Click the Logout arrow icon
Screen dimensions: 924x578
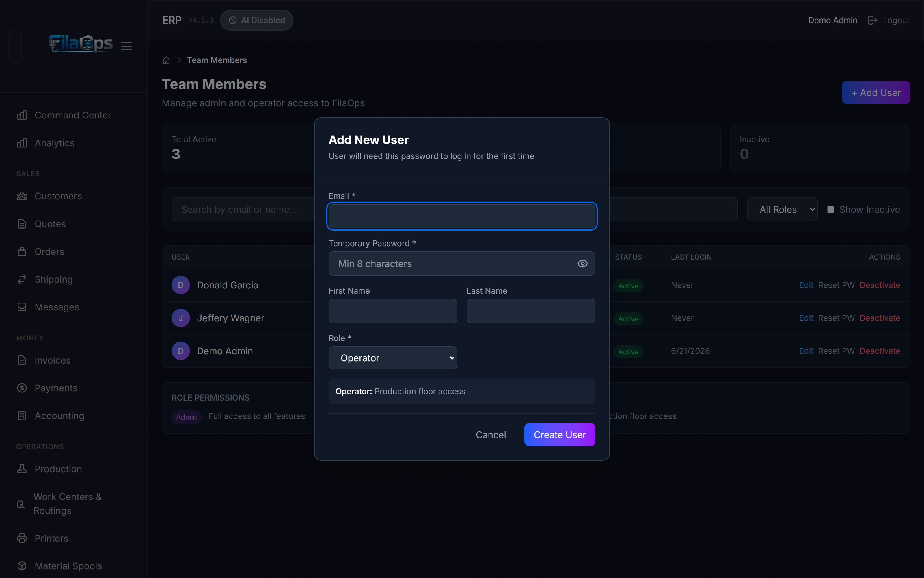tap(872, 20)
